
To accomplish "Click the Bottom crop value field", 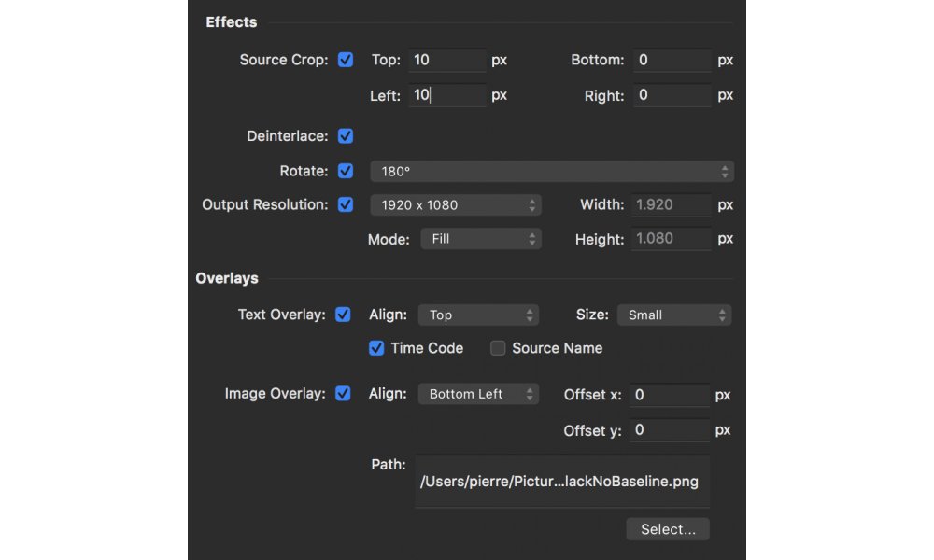I will pos(672,60).
